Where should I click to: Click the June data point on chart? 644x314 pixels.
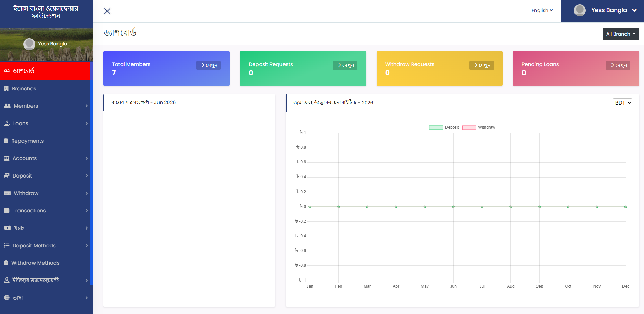click(453, 207)
